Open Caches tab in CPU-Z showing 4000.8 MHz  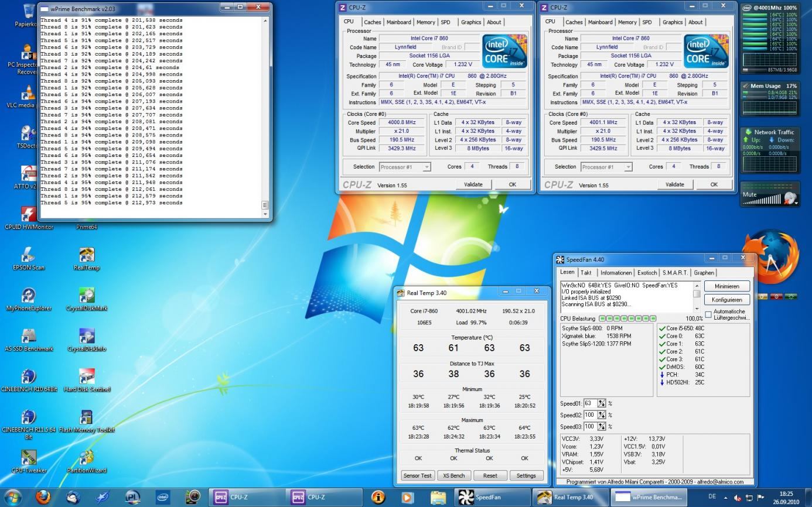tap(373, 22)
